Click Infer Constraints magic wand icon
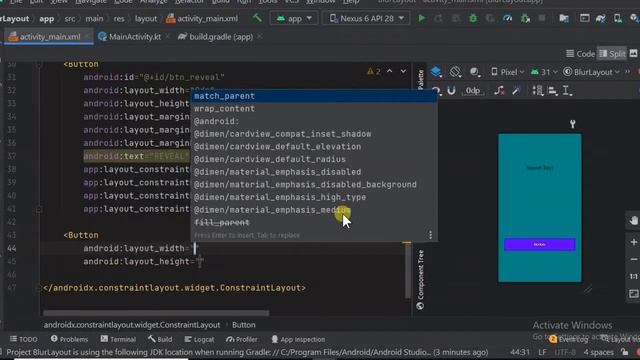The image size is (640, 360). click(x=516, y=90)
